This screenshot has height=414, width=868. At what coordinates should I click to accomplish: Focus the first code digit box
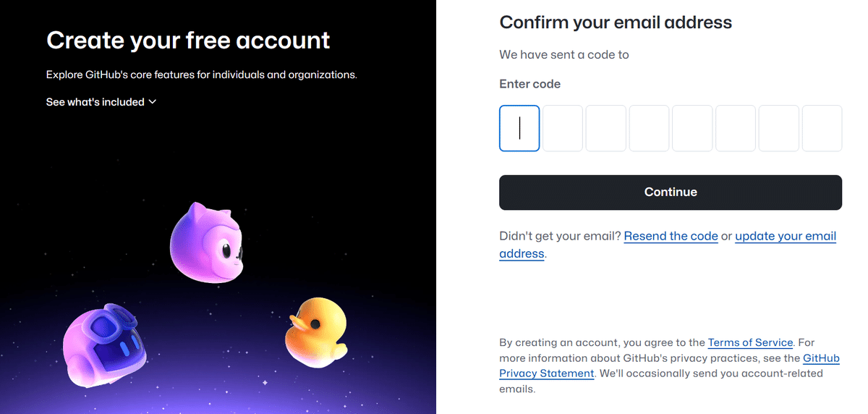point(519,128)
